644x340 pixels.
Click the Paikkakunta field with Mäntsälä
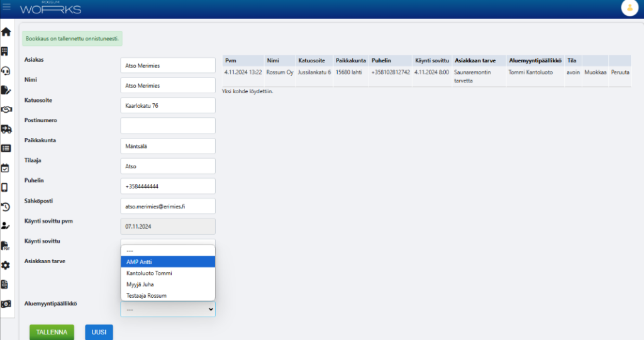click(167, 146)
